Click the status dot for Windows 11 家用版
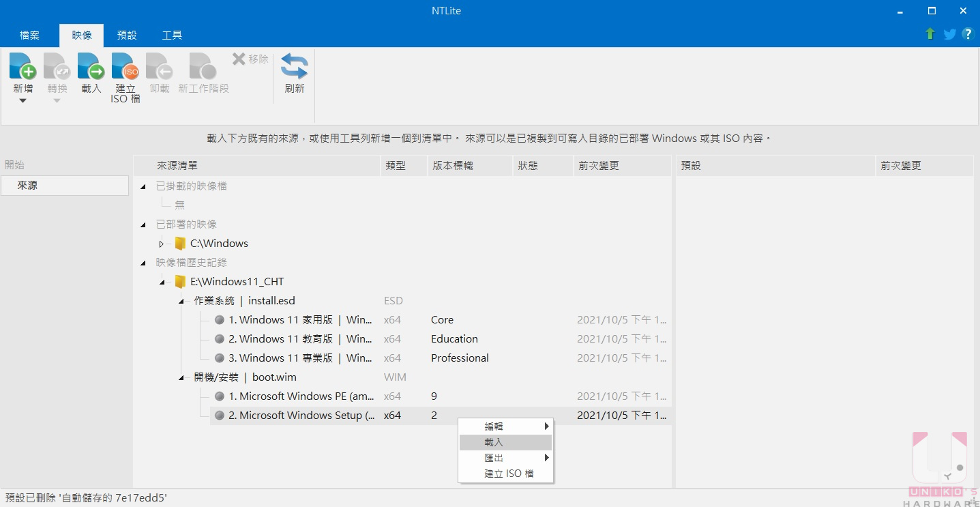 220,320
